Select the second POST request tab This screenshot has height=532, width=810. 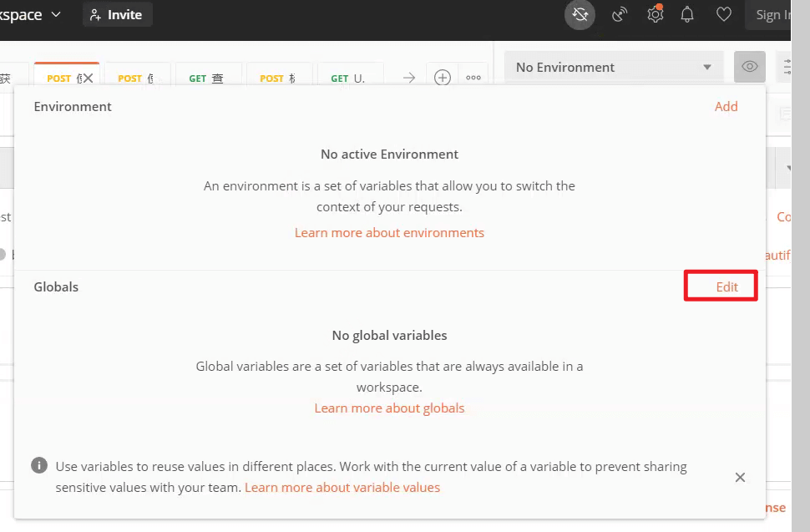click(136, 79)
